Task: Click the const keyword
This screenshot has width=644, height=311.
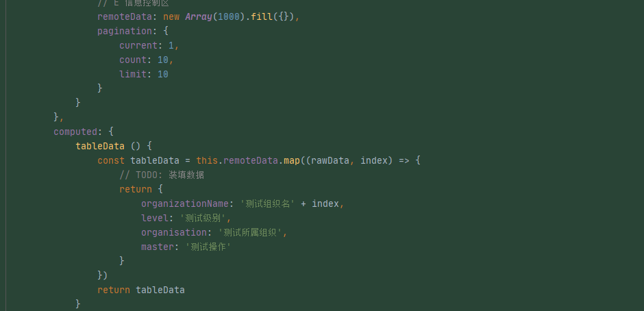Action: point(111,160)
